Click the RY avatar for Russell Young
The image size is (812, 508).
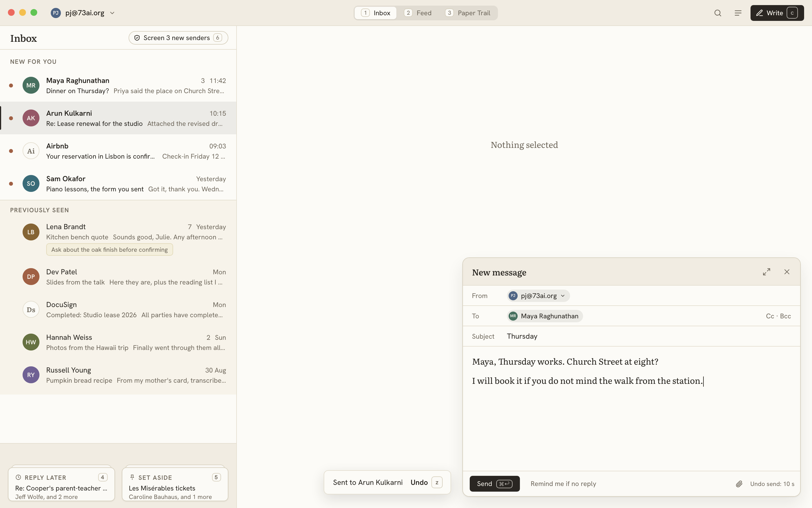(31, 375)
